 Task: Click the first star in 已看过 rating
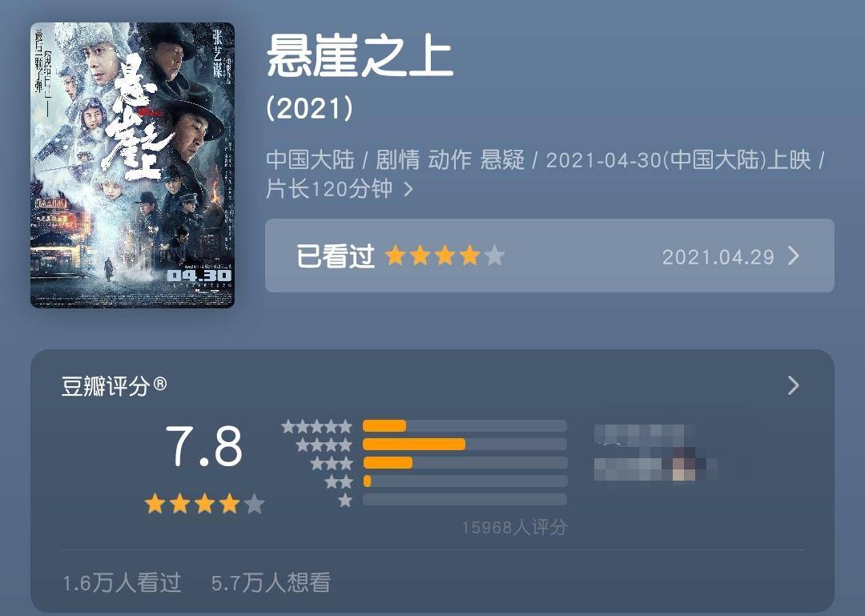pyautogui.click(x=395, y=256)
